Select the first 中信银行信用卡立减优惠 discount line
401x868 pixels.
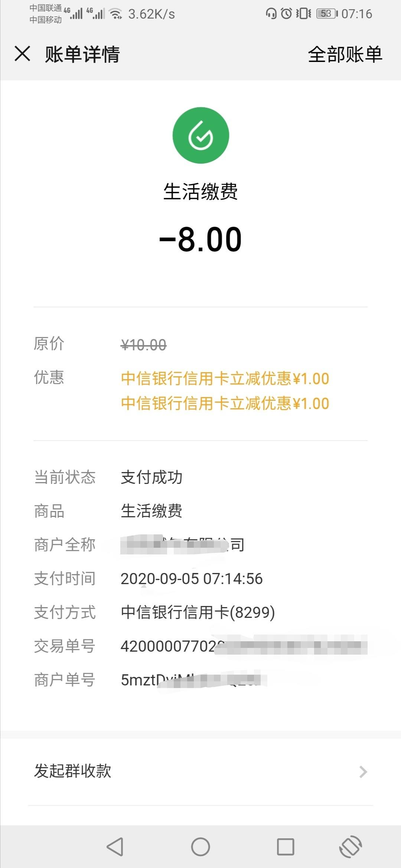225,379
